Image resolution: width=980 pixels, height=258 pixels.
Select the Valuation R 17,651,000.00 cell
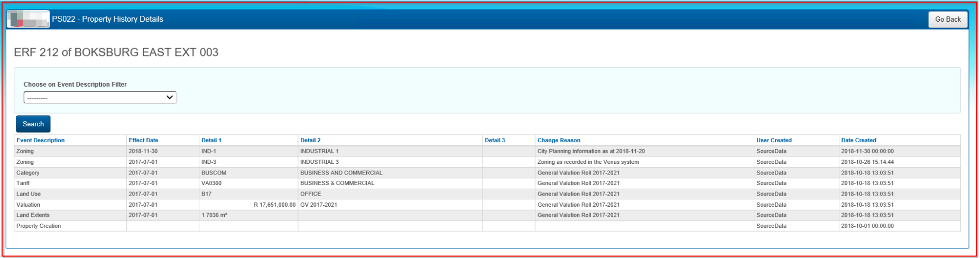[274, 205]
